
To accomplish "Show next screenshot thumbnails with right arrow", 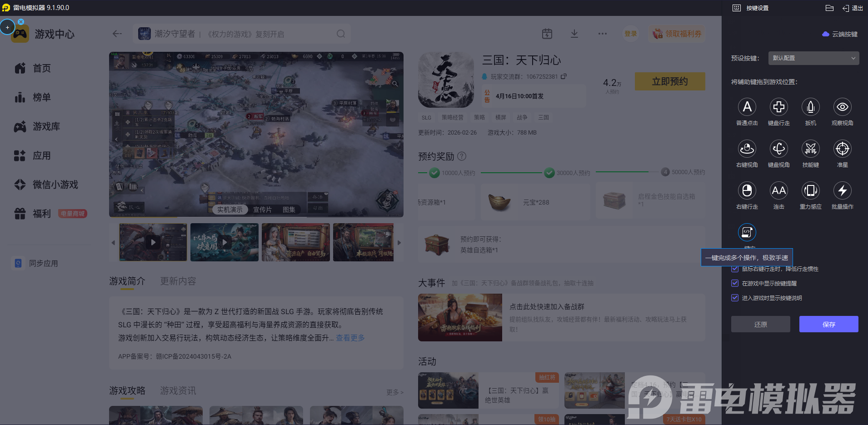I will coord(399,243).
